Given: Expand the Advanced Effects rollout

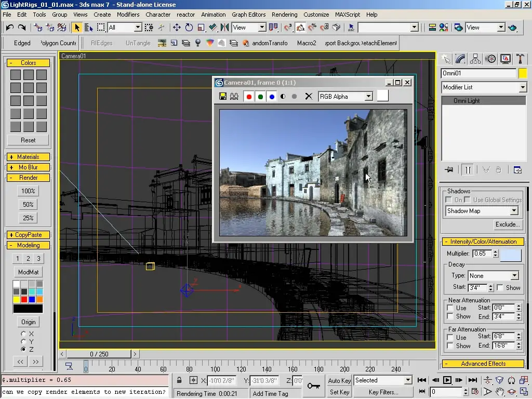Looking at the screenshot, I should point(483,364).
